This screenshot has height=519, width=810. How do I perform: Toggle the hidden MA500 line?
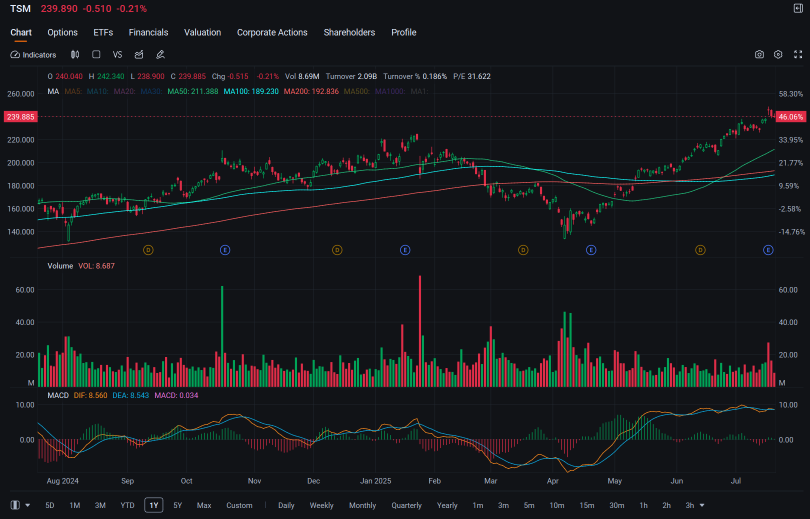click(x=357, y=91)
